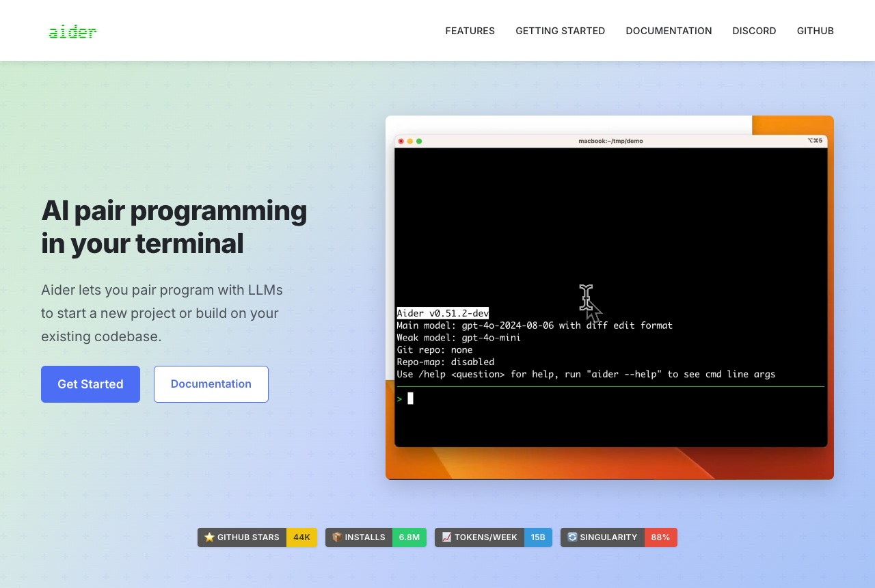The height and width of the screenshot is (588, 875).
Task: Click the Tokens/Week chart icon
Action: click(x=446, y=537)
